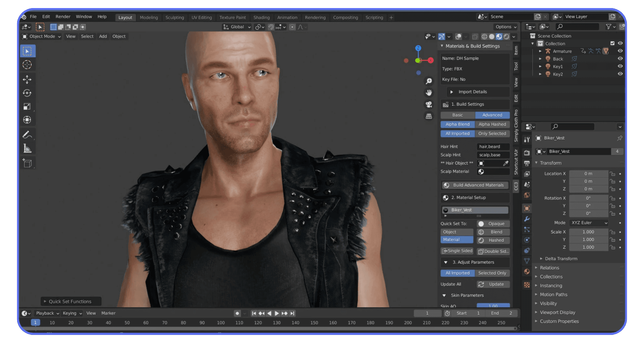Expand the Delta Transform panel
The height and width of the screenshot is (343, 644).
pos(561,258)
